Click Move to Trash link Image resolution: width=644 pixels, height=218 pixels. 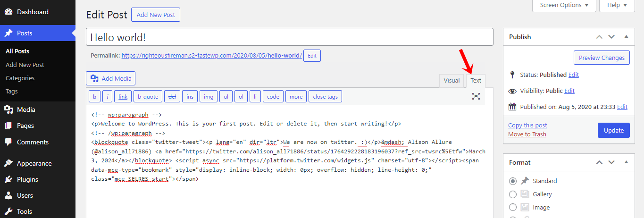(x=527, y=134)
